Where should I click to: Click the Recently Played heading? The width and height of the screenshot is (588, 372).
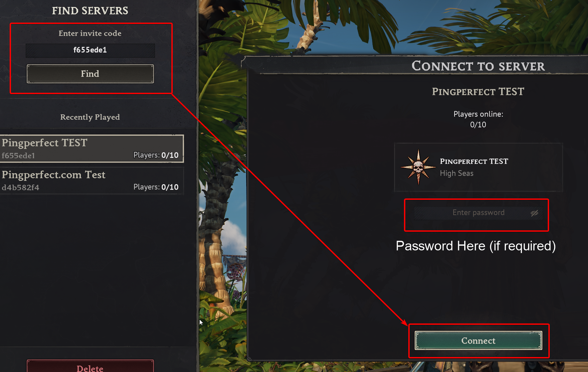point(90,117)
